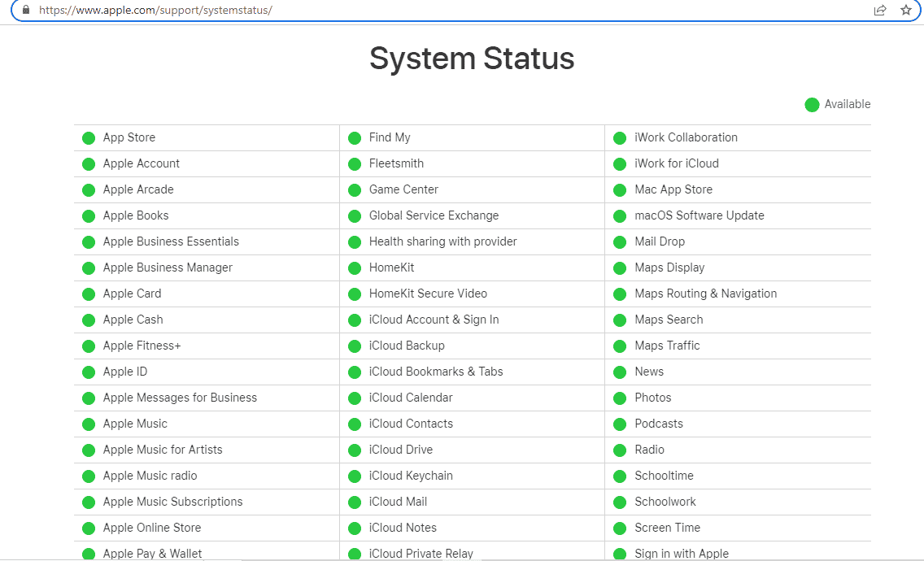The height and width of the screenshot is (561, 924).
Task: Click the green status dot for iCloud Drive
Action: click(355, 450)
